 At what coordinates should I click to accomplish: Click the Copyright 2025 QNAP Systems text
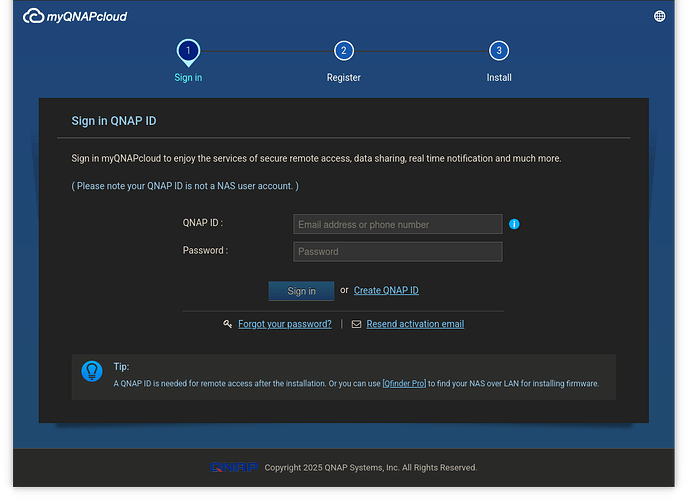371,468
